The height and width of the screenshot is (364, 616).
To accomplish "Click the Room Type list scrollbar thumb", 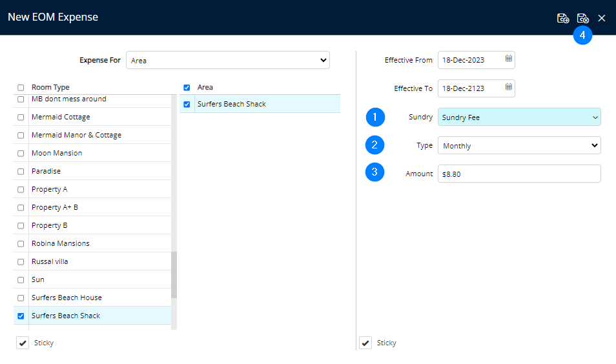I will pos(174,274).
